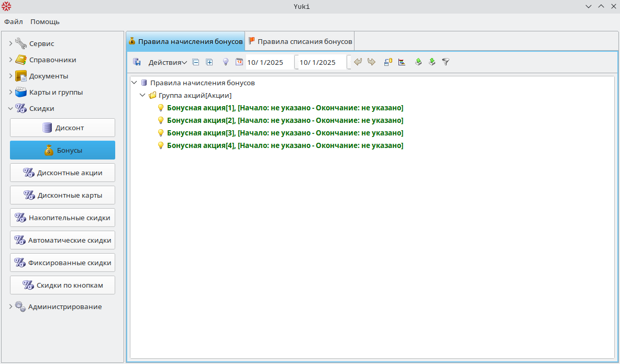Viewport: 620px width, 364px height.
Task: Open the Файл menu
Action: click(x=14, y=22)
